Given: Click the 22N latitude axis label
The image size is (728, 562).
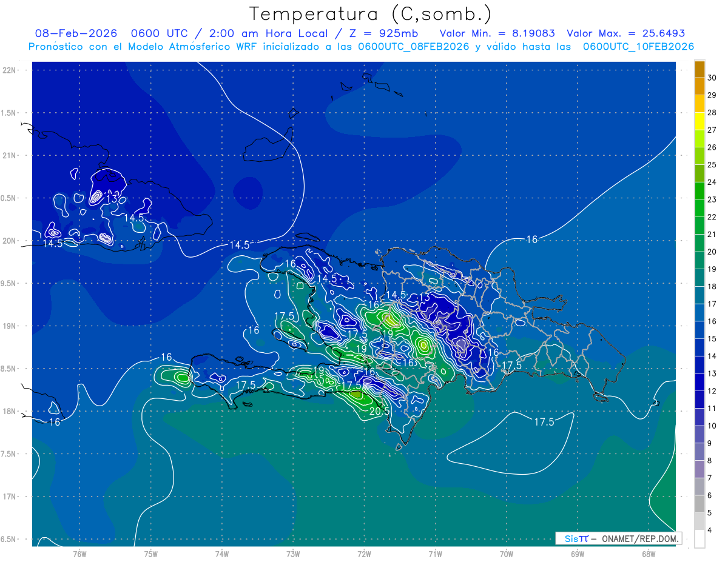Looking at the screenshot, I should click(x=10, y=70).
